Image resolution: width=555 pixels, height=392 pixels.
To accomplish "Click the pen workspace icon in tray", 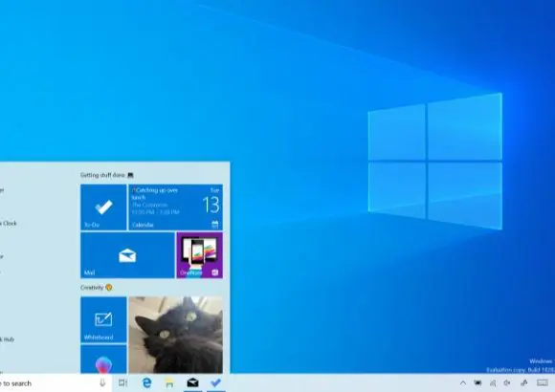I will tap(524, 382).
